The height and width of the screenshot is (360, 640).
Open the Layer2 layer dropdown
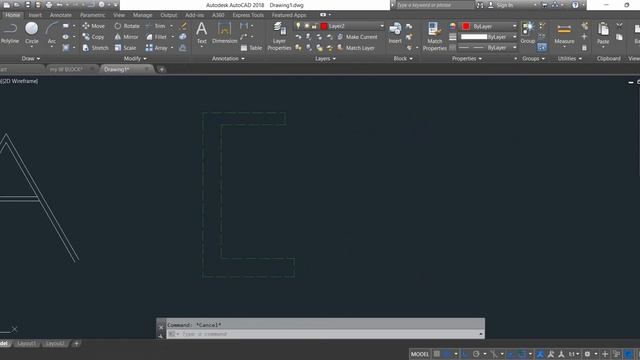tap(339, 26)
